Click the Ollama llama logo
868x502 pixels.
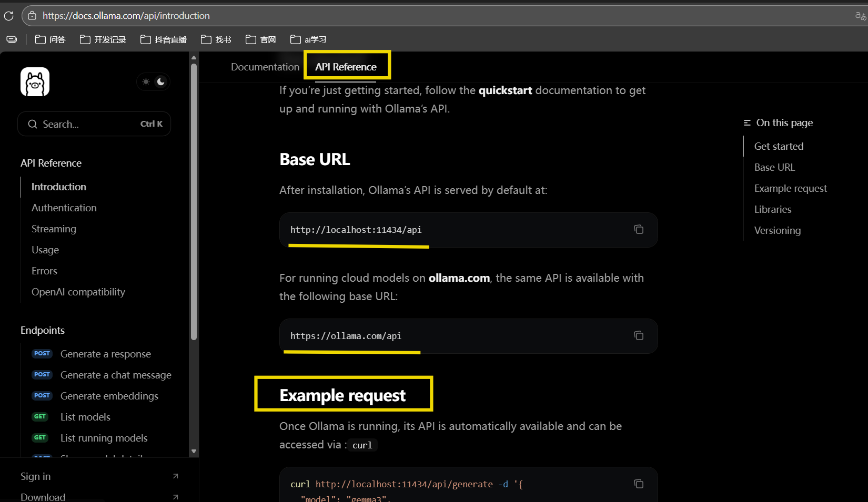35,81
